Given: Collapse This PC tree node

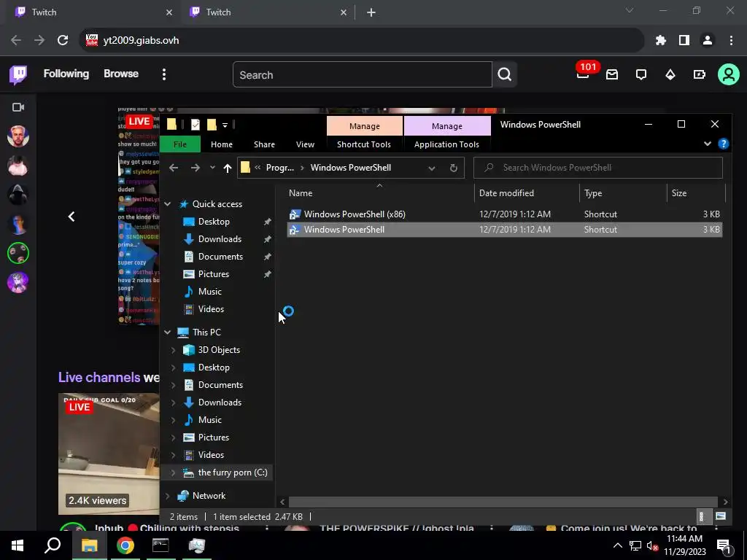Looking at the screenshot, I should pyautogui.click(x=167, y=332).
